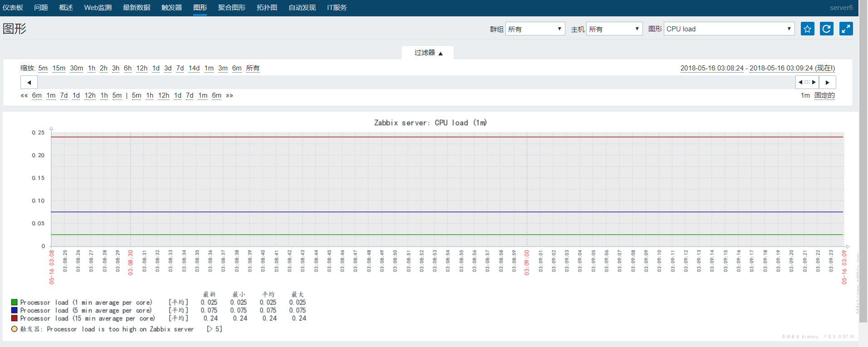
Task: Set zoom to 3h
Action: [x=116, y=68]
